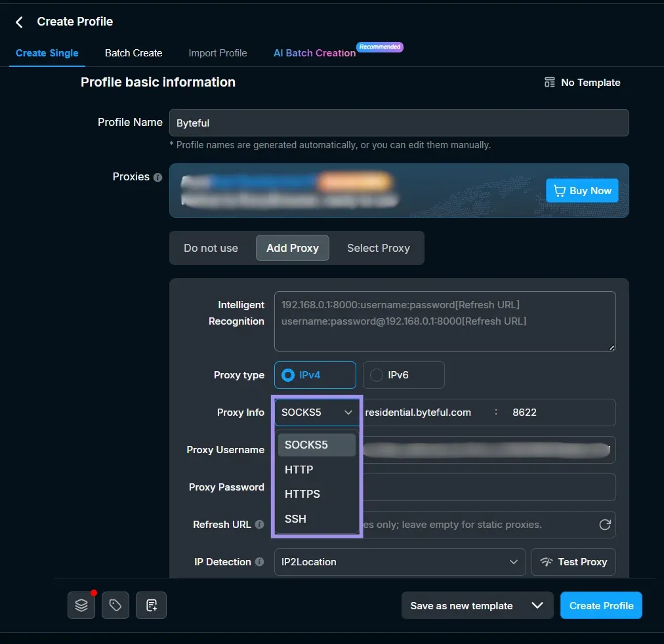
Task: Click the refresh icon in Refresh URL field
Action: (x=605, y=525)
